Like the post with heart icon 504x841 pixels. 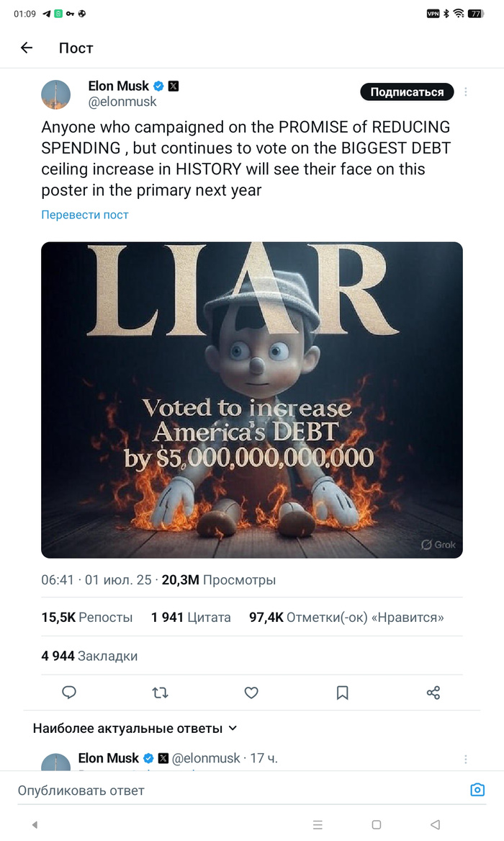click(x=251, y=693)
